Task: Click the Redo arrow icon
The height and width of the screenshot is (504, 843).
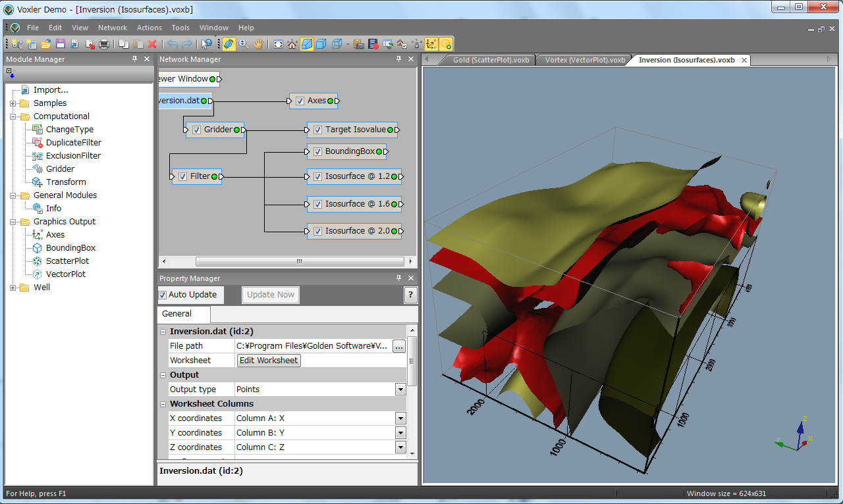Action: pos(187,44)
